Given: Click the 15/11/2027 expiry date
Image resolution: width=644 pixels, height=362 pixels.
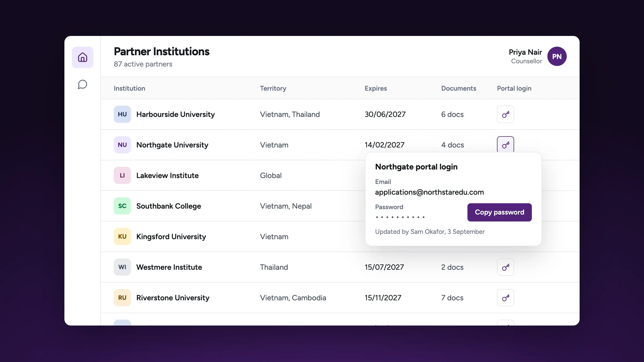Looking at the screenshot, I should [383, 298].
